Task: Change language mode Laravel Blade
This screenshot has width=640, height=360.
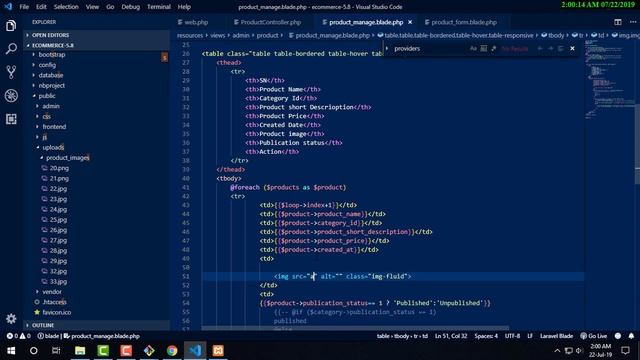Action: point(556,336)
